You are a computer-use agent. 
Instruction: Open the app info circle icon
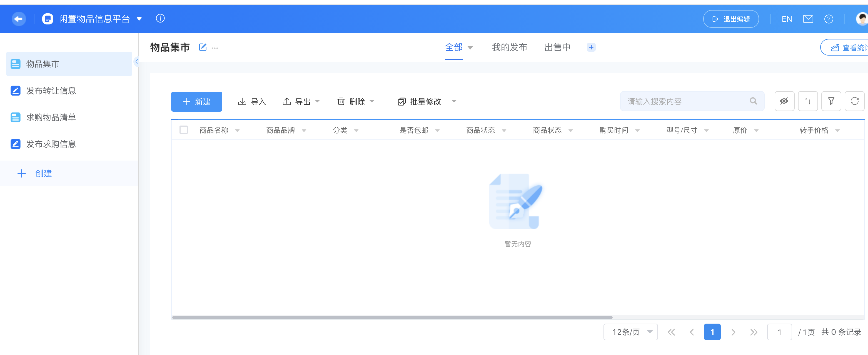tap(160, 19)
